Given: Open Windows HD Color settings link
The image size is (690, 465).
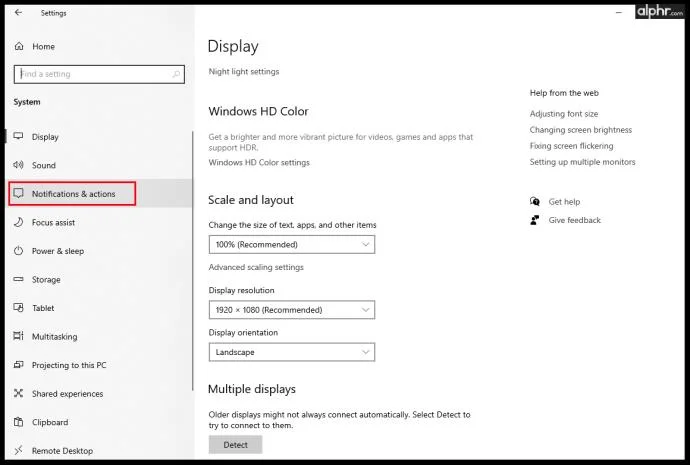Looking at the screenshot, I should [x=259, y=162].
